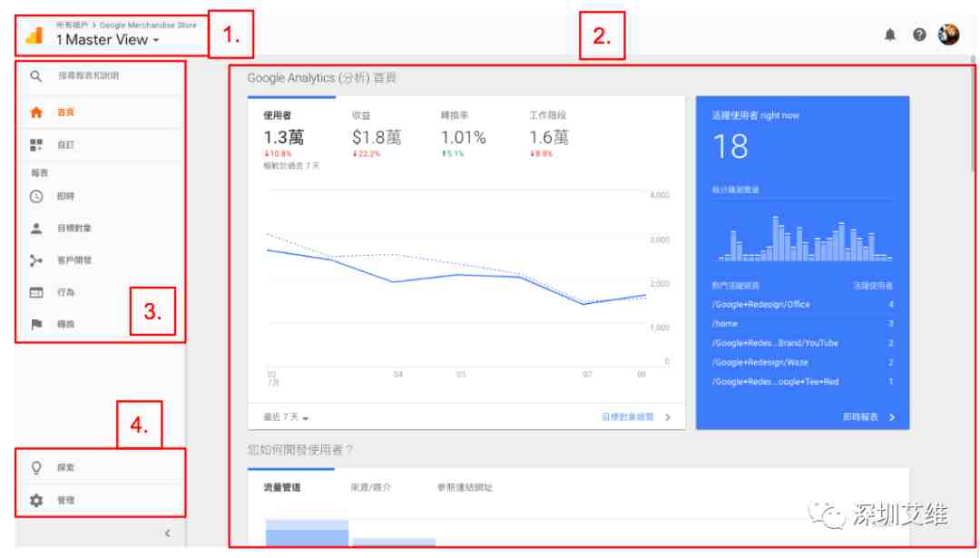The height and width of the screenshot is (558, 980).
Task: Click the search magnifier icon in sidebar
Action: [x=36, y=76]
